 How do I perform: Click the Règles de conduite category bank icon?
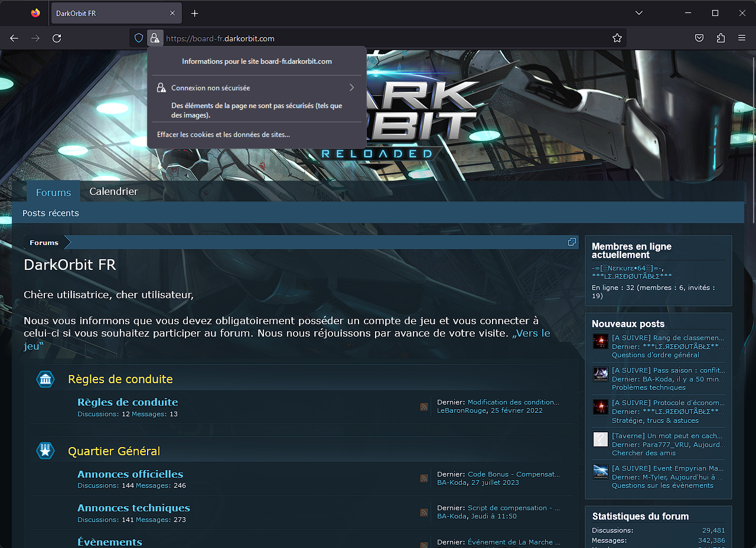click(45, 379)
